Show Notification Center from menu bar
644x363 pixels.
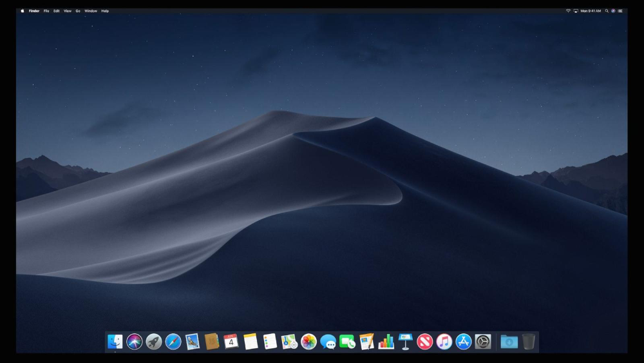(621, 11)
